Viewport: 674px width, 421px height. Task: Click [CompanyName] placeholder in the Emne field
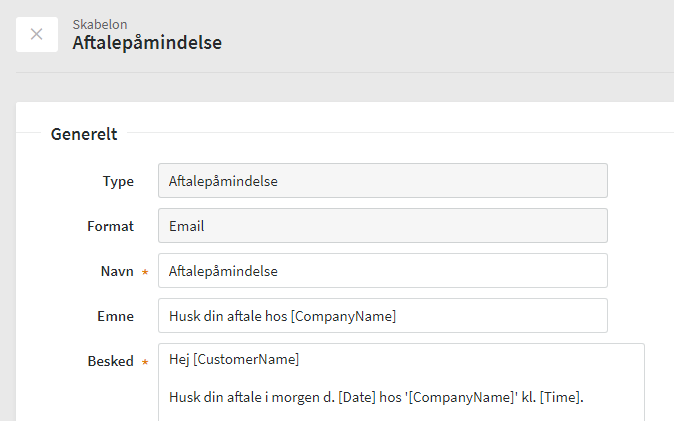pyautogui.click(x=343, y=316)
